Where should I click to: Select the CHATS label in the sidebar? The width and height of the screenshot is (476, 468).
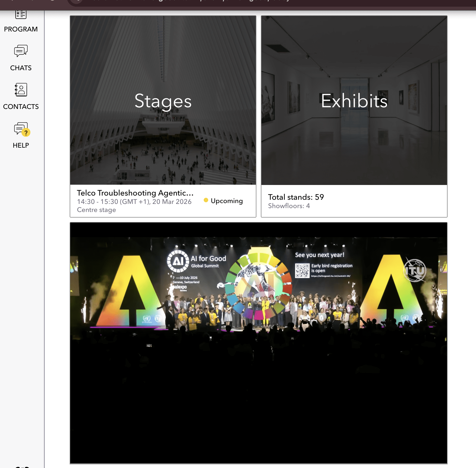(21, 68)
